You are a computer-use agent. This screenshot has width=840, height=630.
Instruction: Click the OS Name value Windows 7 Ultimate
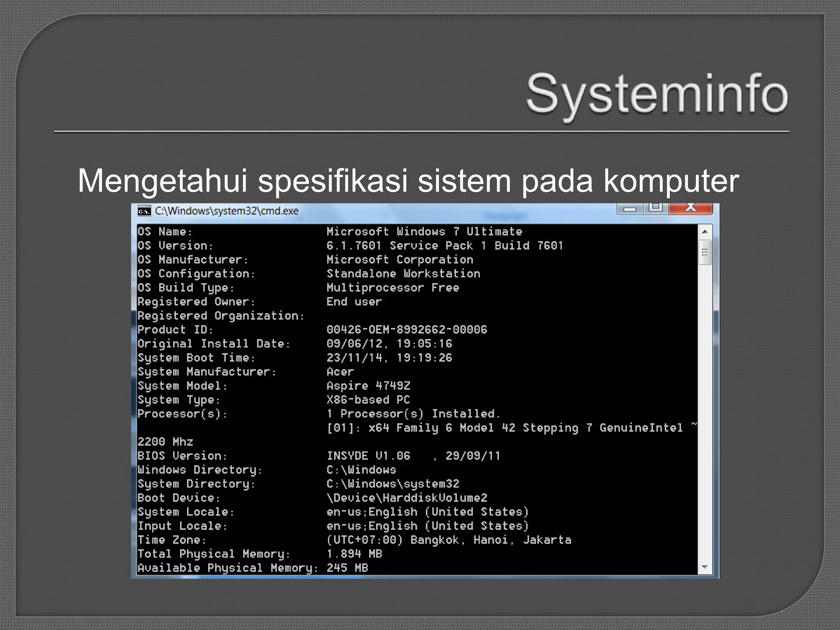[424, 232]
